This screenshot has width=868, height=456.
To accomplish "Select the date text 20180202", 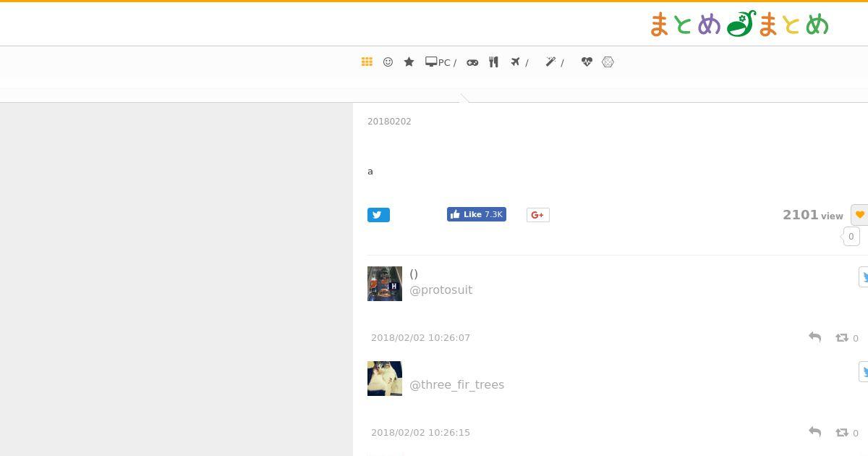I will (x=389, y=122).
